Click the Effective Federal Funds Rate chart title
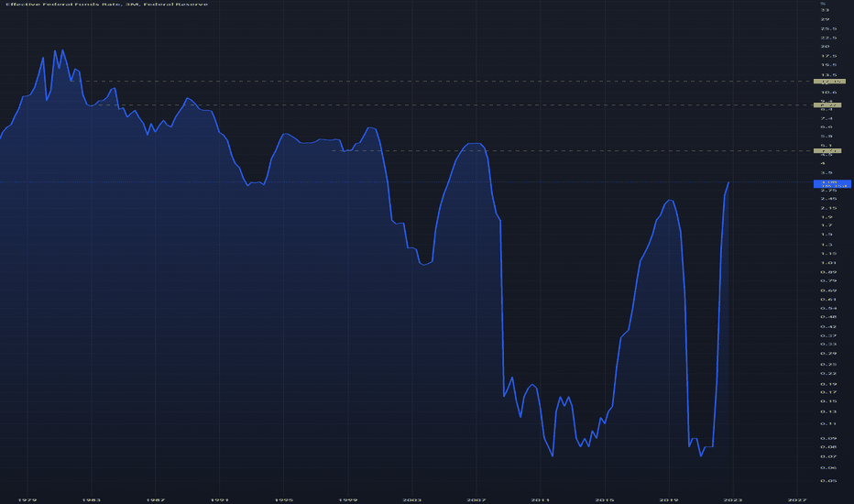Image resolution: width=854 pixels, height=504 pixels. (106, 5)
